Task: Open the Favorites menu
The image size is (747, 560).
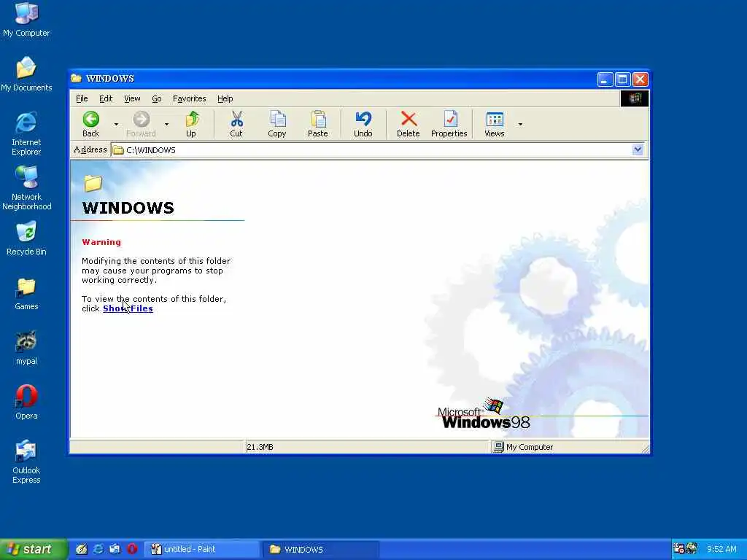Action: [x=189, y=98]
